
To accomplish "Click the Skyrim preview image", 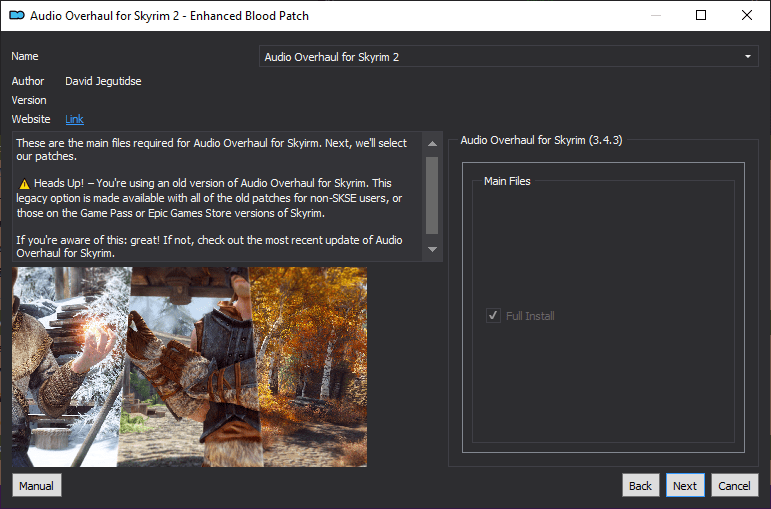I will 189,367.
